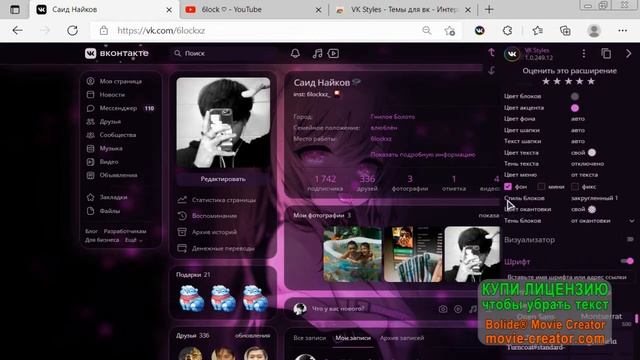The width and height of the screenshot is (640, 360).
Task: Toggle the мини checkbox
Action: coord(541,187)
